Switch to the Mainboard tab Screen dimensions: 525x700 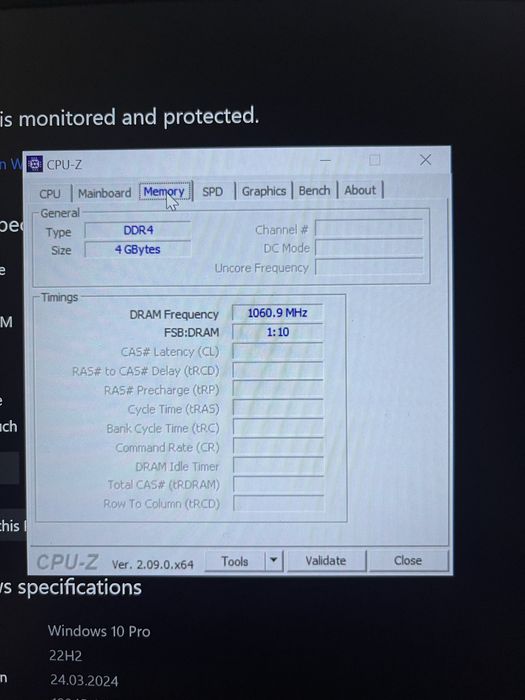click(x=104, y=193)
